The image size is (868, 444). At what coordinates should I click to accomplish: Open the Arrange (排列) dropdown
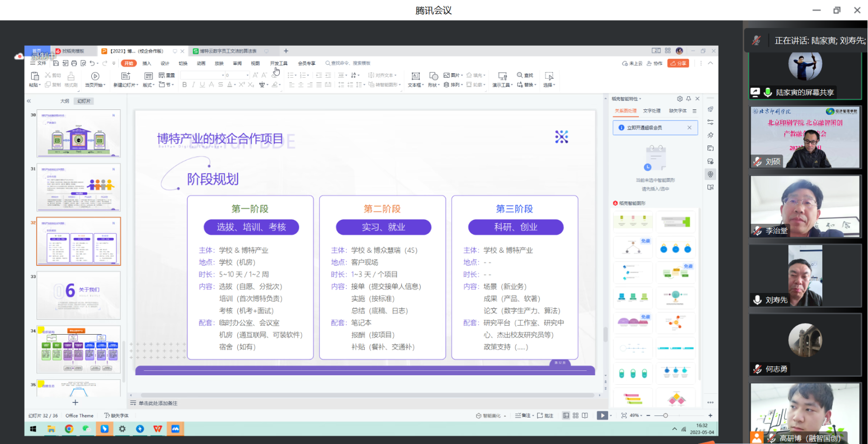[453, 85]
